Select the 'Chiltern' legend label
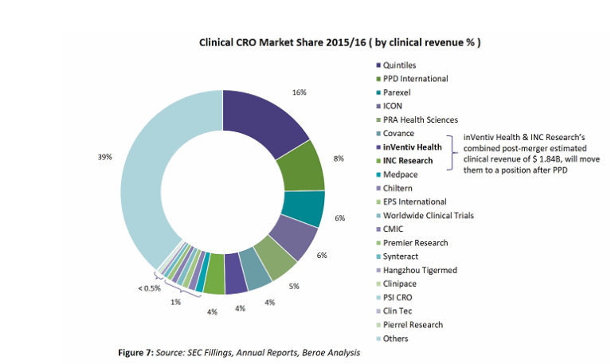 [x=398, y=188]
